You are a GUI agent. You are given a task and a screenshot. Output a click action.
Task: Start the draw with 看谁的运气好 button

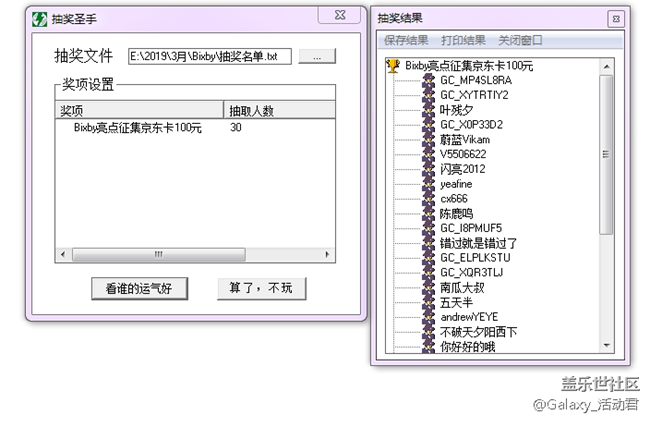pyautogui.click(x=139, y=289)
